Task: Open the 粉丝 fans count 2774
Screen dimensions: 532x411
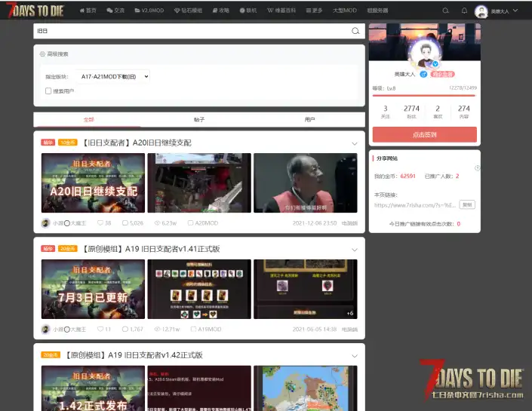Action: click(411, 112)
